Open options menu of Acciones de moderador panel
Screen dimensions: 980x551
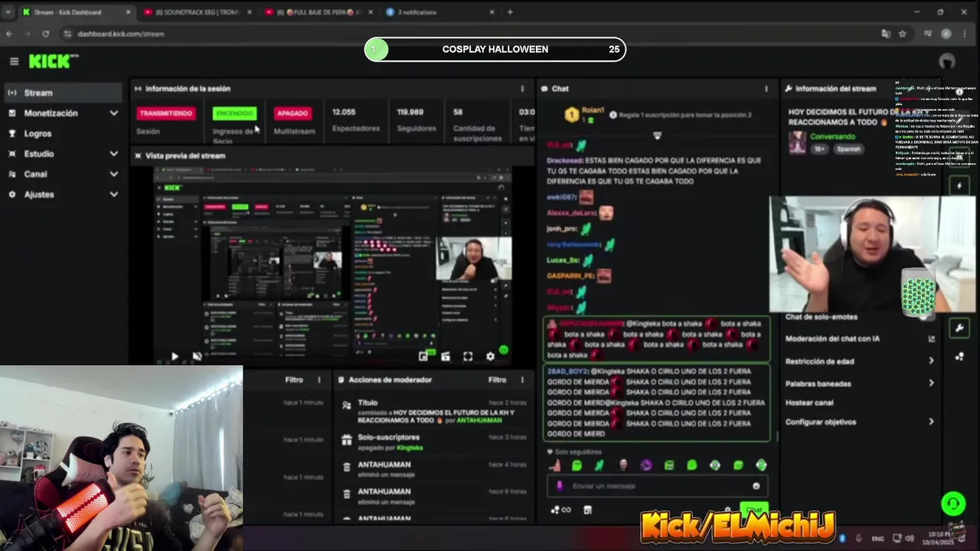[x=522, y=380]
